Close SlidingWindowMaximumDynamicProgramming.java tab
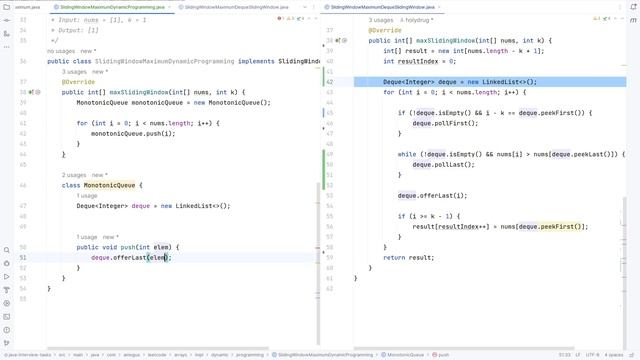Screen dimensions: 640x360 point(169,7)
